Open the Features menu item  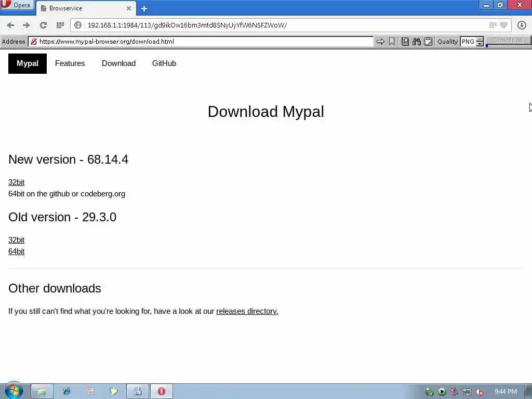pos(70,63)
